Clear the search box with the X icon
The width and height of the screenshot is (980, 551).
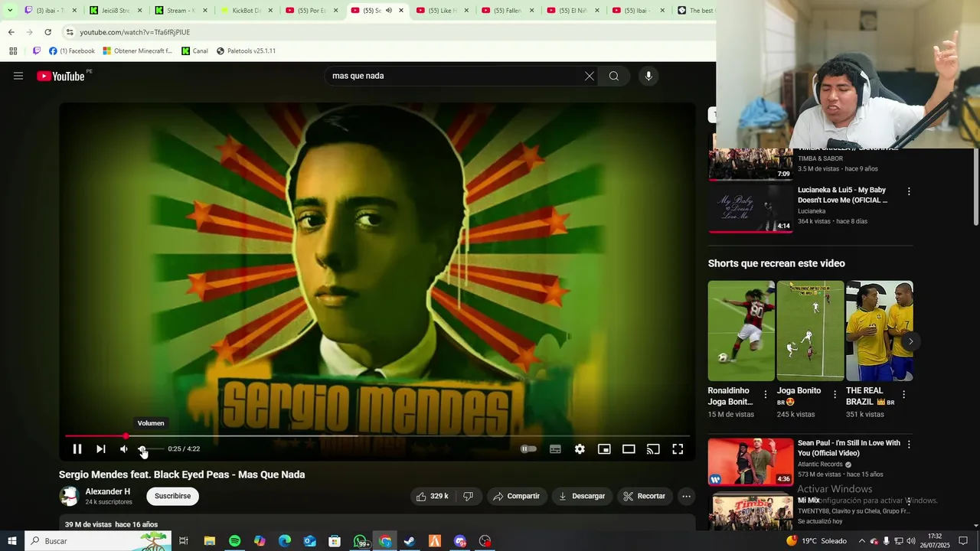tap(590, 76)
